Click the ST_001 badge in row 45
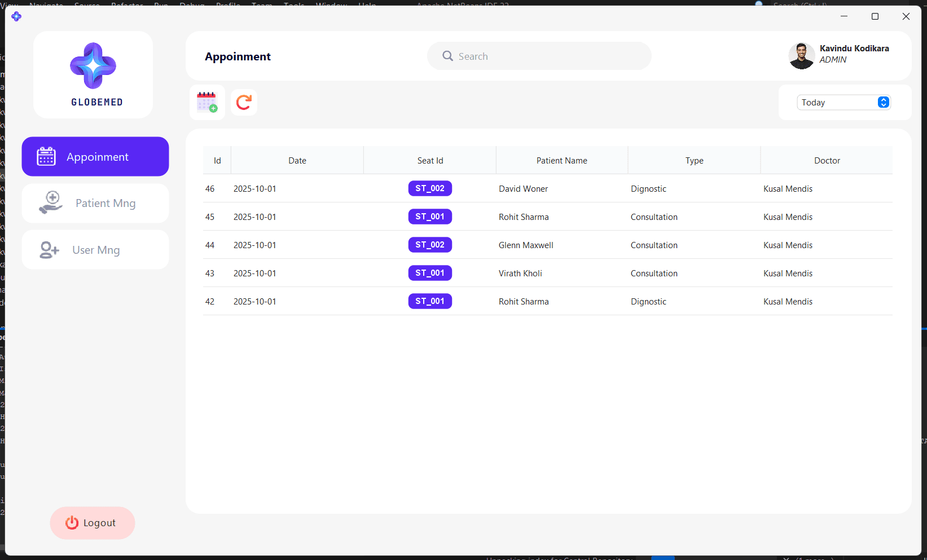This screenshot has width=927, height=560. coord(430,217)
